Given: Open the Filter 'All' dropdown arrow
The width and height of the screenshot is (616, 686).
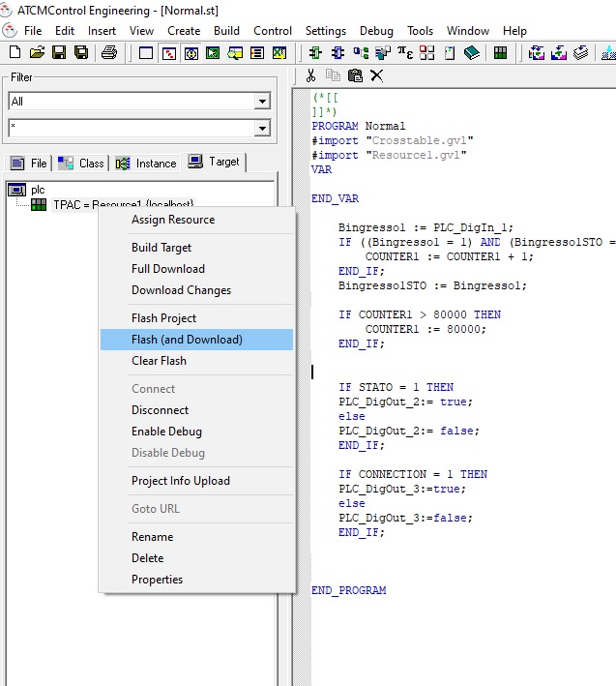Looking at the screenshot, I should pyautogui.click(x=262, y=101).
